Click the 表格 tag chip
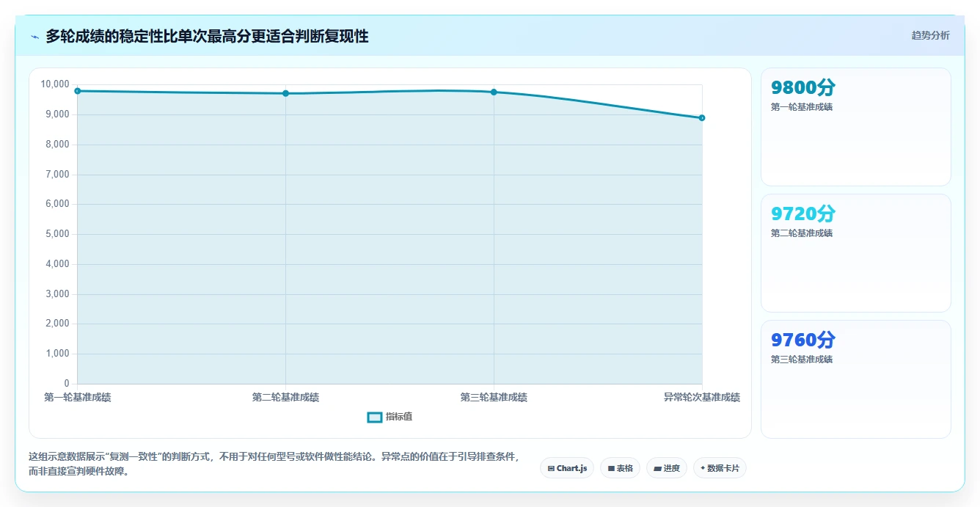This screenshot has height=507, width=980. click(620, 468)
